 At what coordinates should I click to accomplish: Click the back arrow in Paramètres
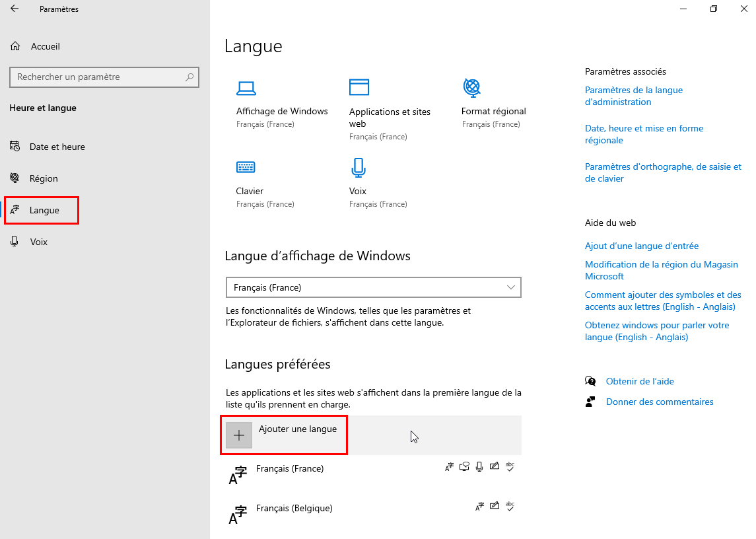(x=15, y=9)
